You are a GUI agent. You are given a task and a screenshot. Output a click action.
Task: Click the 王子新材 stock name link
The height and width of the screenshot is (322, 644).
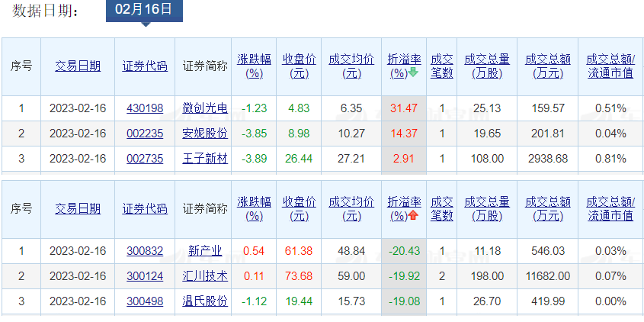[205, 159]
